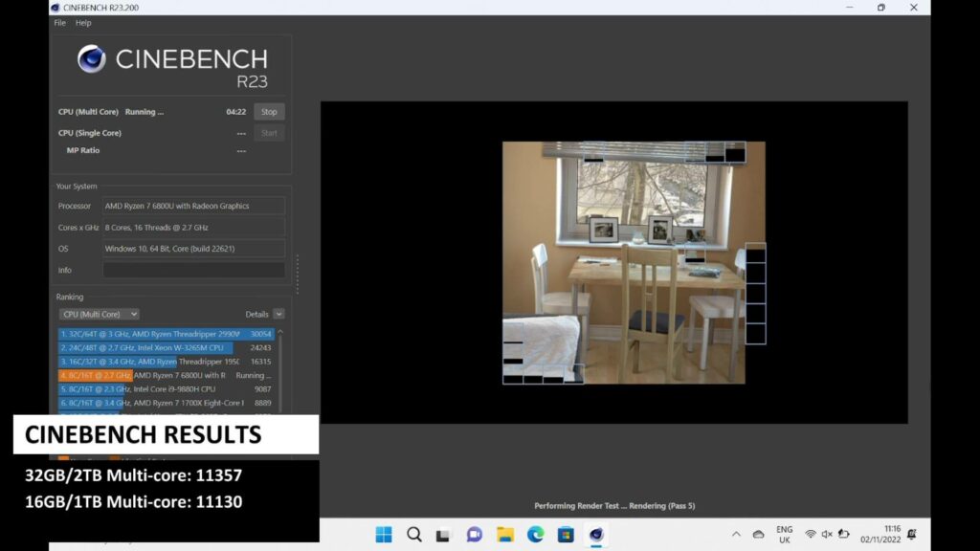
Task: Click the ranking list scroll-up arrow
Action: [280, 332]
